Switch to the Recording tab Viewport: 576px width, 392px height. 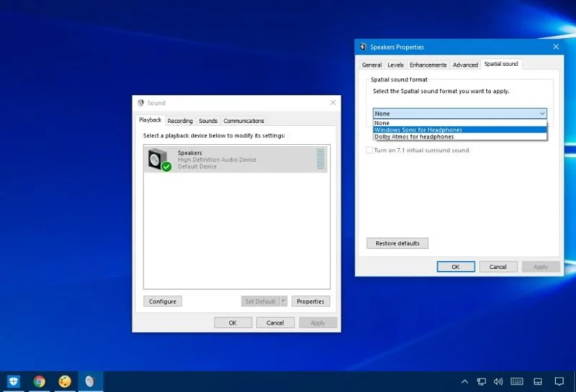pos(180,121)
